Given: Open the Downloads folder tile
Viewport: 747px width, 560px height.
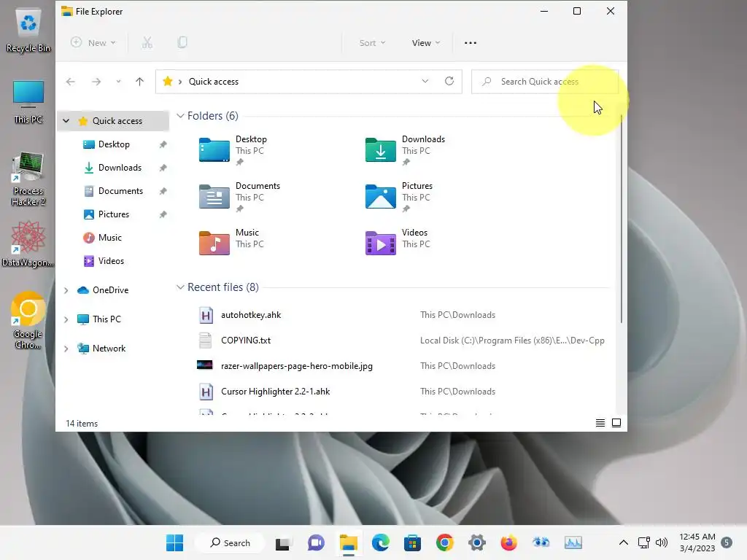Looking at the screenshot, I should click(x=405, y=150).
